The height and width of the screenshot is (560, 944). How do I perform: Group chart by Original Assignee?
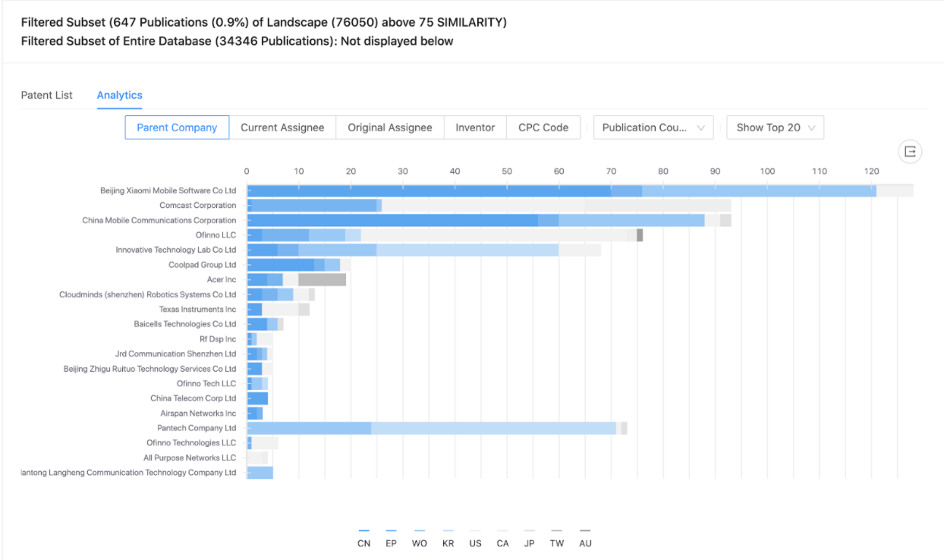390,127
